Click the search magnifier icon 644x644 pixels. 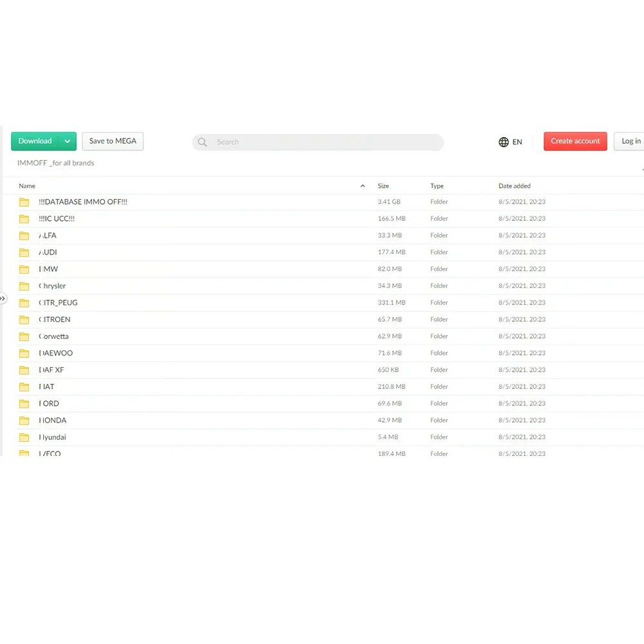(202, 142)
